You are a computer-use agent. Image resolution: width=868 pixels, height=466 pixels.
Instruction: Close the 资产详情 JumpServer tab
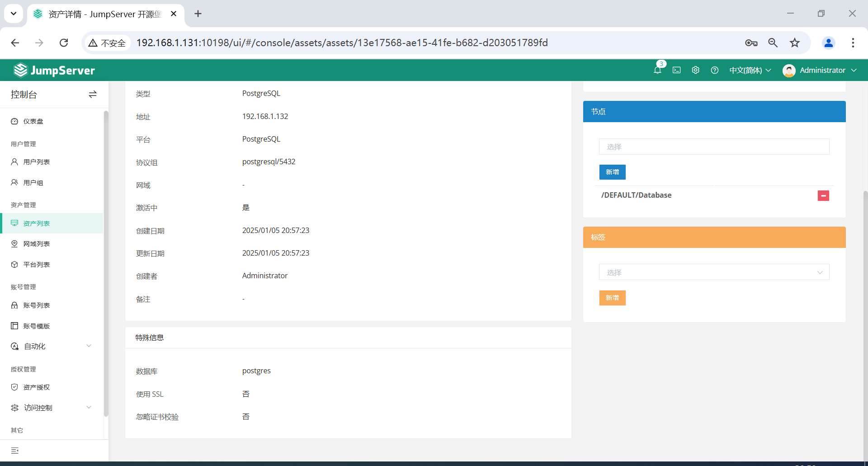click(x=174, y=14)
